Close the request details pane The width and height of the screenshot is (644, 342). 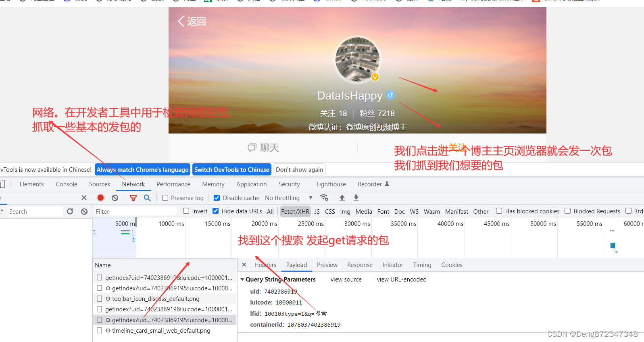244,265
